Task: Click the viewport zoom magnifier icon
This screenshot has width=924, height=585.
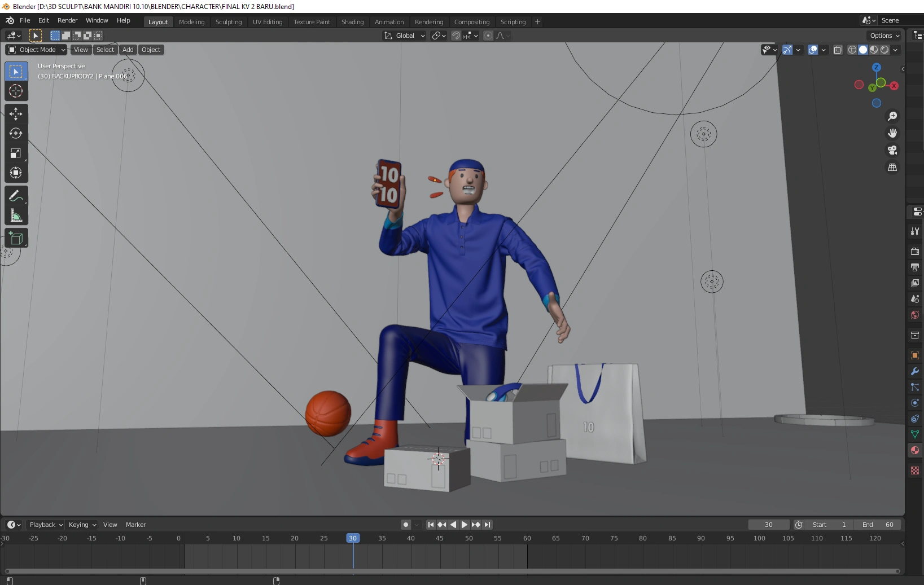Action: [x=892, y=116]
